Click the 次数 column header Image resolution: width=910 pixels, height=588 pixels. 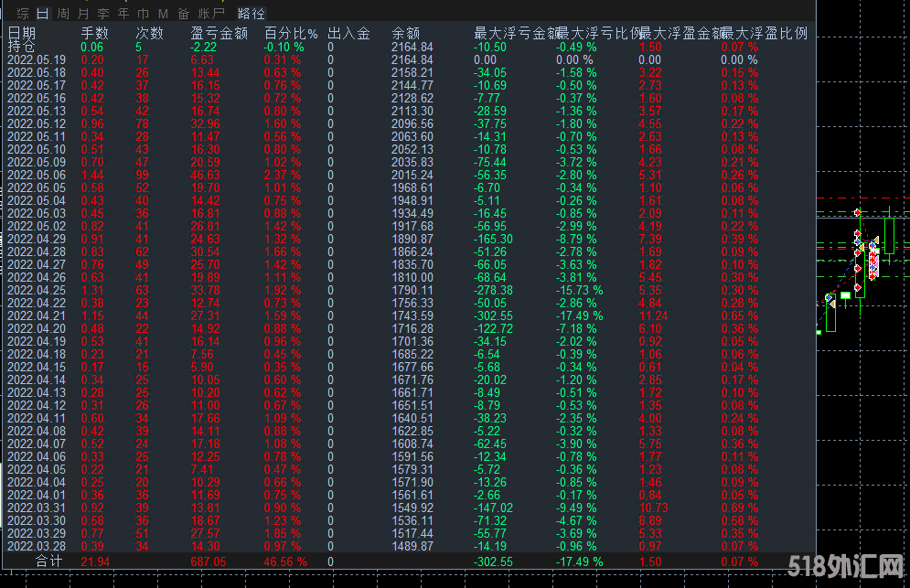coord(150,33)
